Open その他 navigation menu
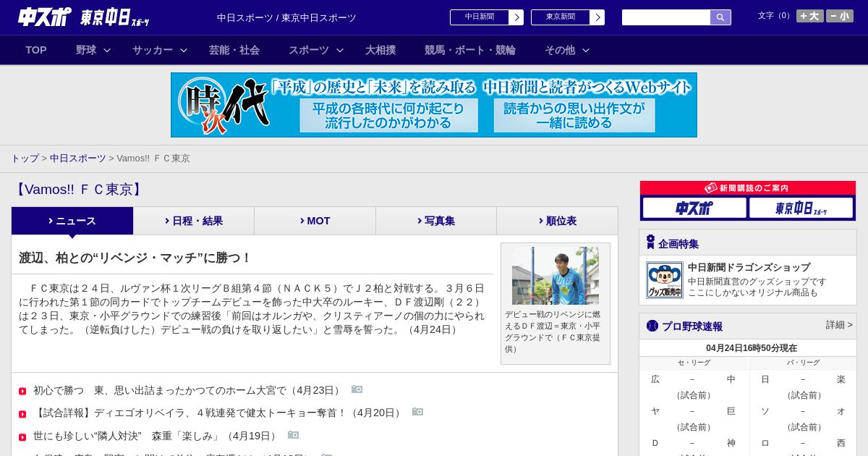This screenshot has width=868, height=456. (x=560, y=50)
